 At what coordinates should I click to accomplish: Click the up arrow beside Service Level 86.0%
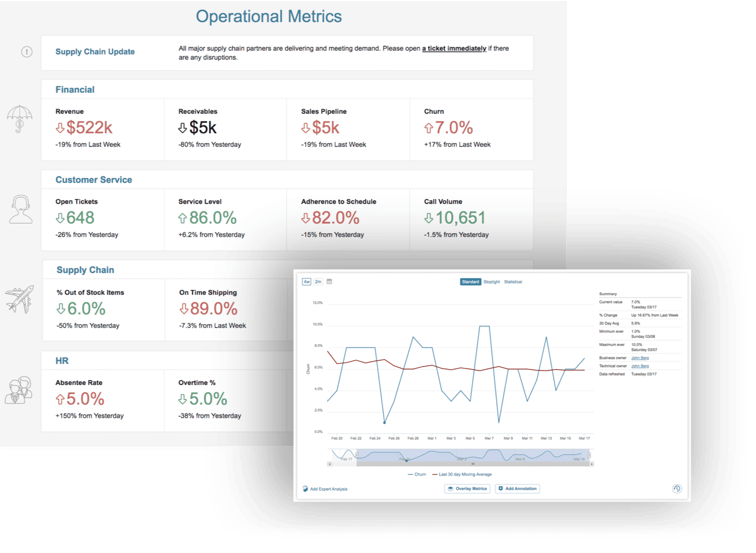coord(182,218)
